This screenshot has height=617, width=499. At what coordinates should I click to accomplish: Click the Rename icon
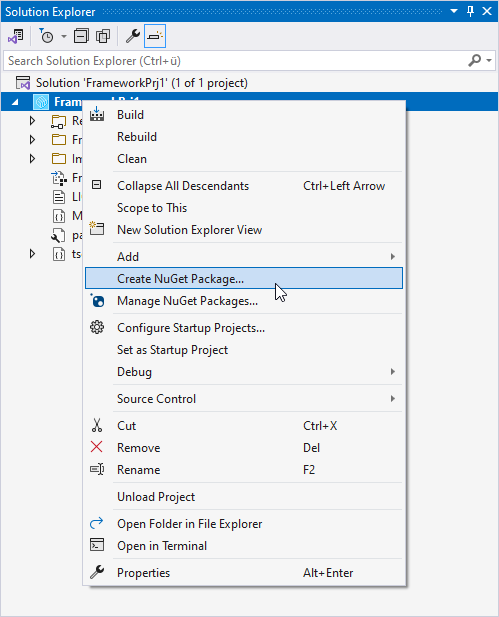97,469
